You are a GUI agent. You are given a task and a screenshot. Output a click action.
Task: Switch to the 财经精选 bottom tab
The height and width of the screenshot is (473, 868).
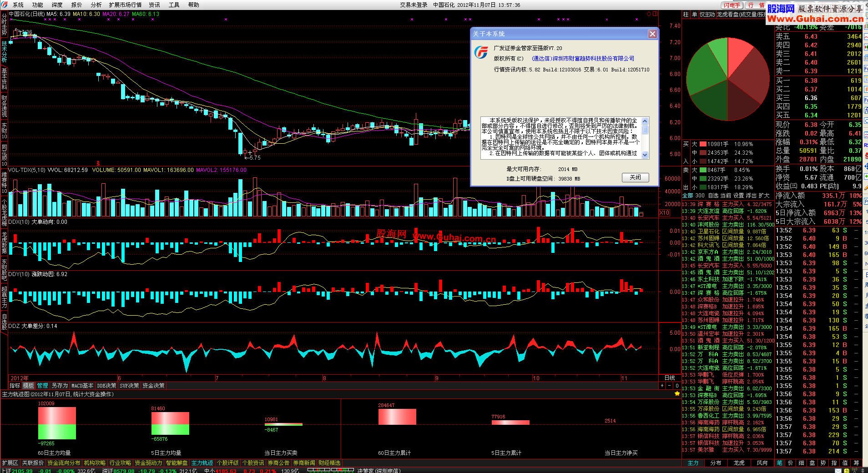tap(329, 463)
